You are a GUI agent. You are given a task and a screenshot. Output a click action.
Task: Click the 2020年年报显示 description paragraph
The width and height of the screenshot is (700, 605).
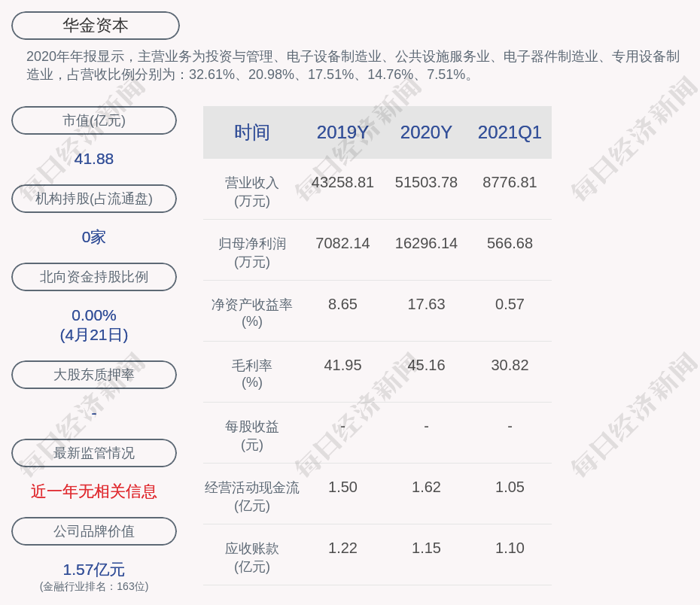pyautogui.click(x=353, y=65)
